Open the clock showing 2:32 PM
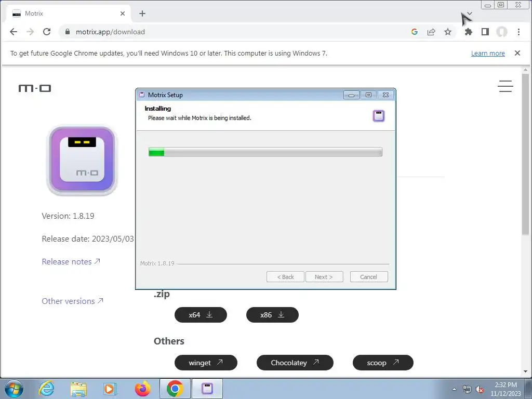The image size is (532, 399). [506, 389]
